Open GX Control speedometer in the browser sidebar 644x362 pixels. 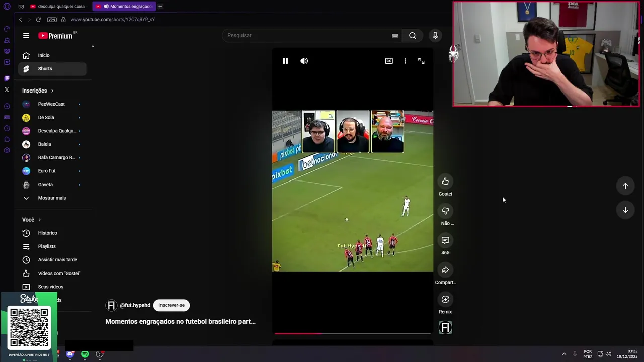coord(7,29)
